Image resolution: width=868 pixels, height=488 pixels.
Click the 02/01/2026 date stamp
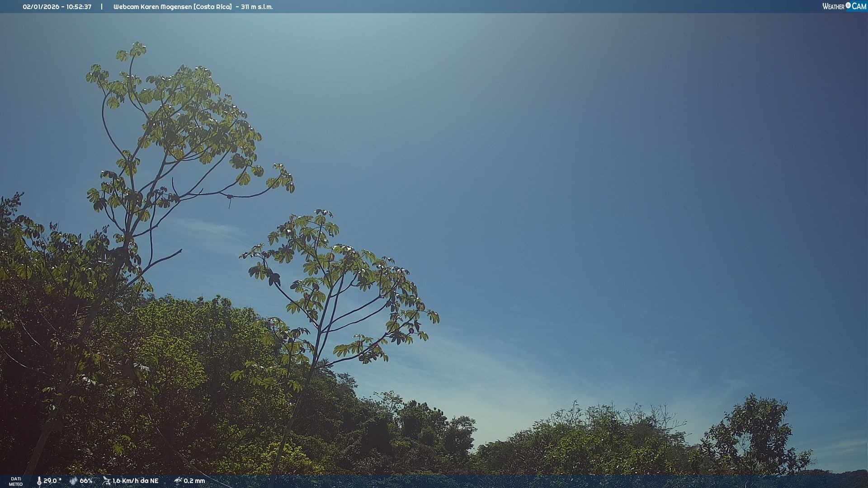coord(41,7)
